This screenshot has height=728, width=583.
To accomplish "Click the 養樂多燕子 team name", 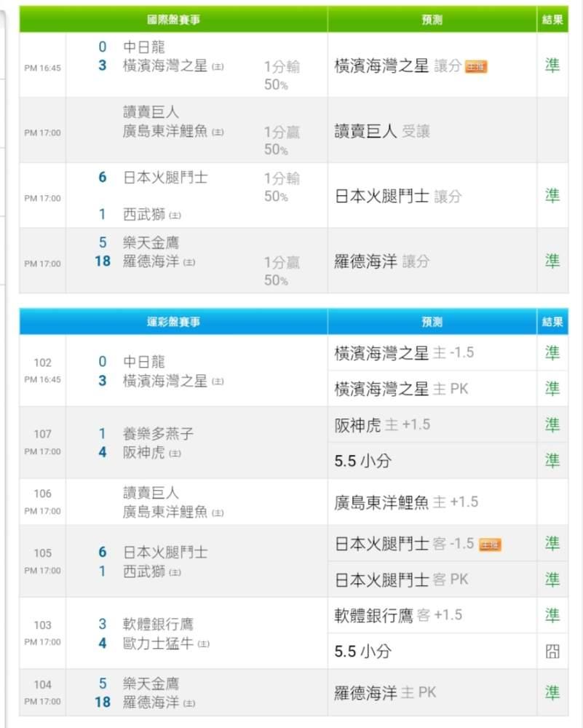I will [159, 434].
